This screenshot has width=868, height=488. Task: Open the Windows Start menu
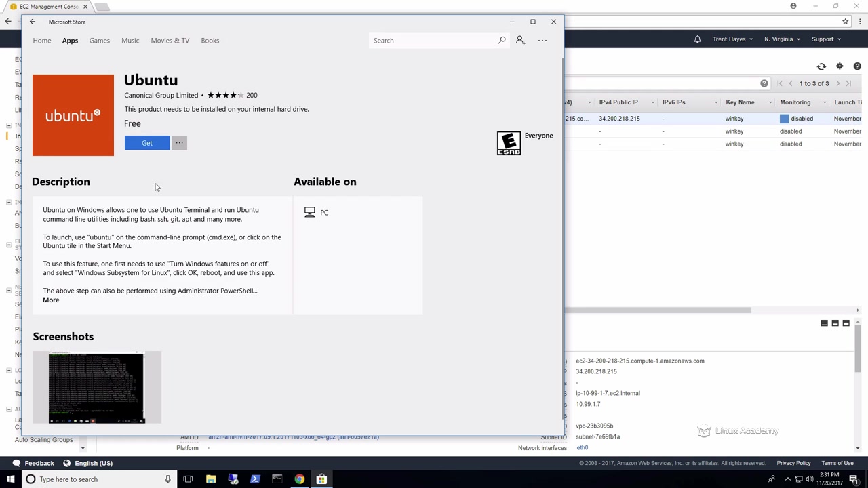[11, 479]
